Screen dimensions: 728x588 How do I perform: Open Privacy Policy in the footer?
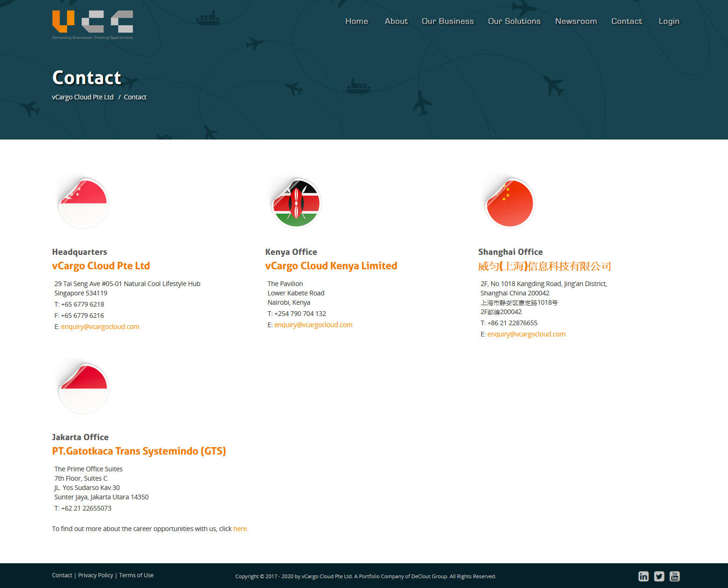(96, 575)
